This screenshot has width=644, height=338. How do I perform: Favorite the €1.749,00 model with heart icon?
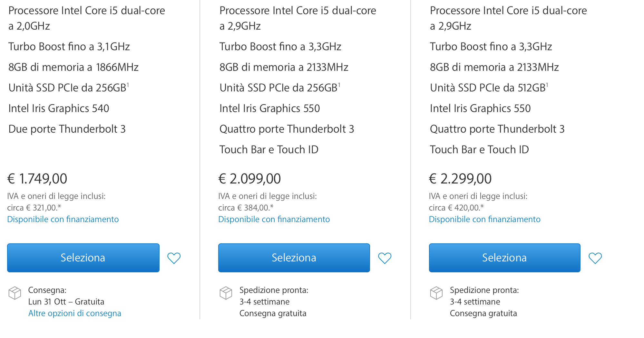tap(174, 258)
